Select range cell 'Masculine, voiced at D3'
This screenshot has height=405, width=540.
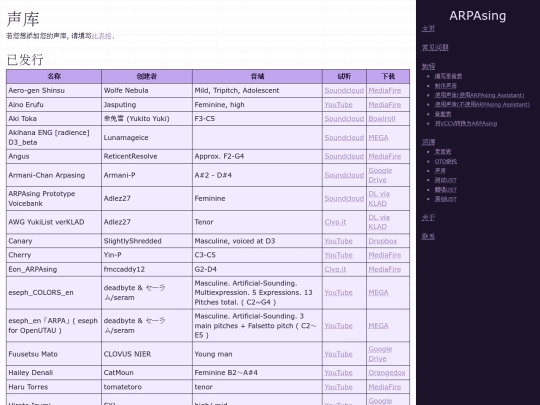257,241
